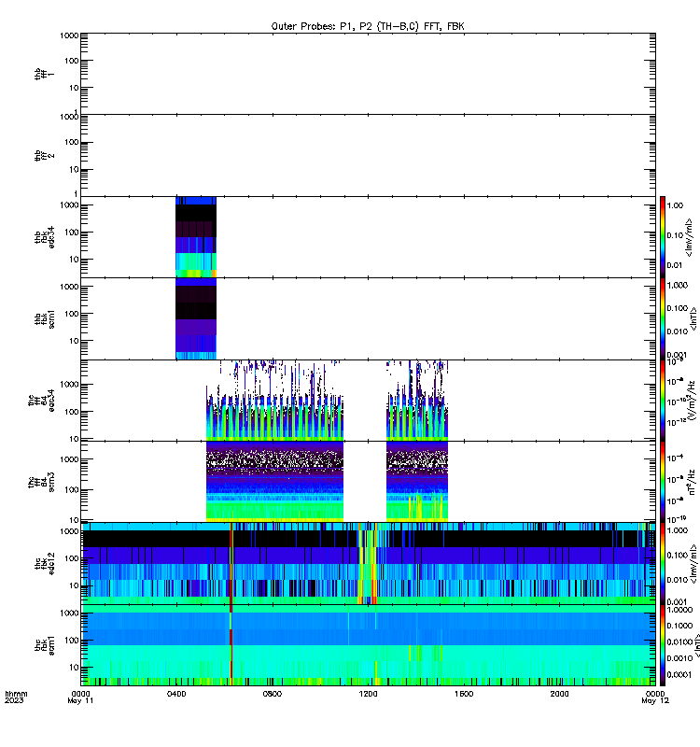Click the thb fbk edc34 data block near 0400
The height and width of the screenshot is (747, 700).
coord(196,237)
